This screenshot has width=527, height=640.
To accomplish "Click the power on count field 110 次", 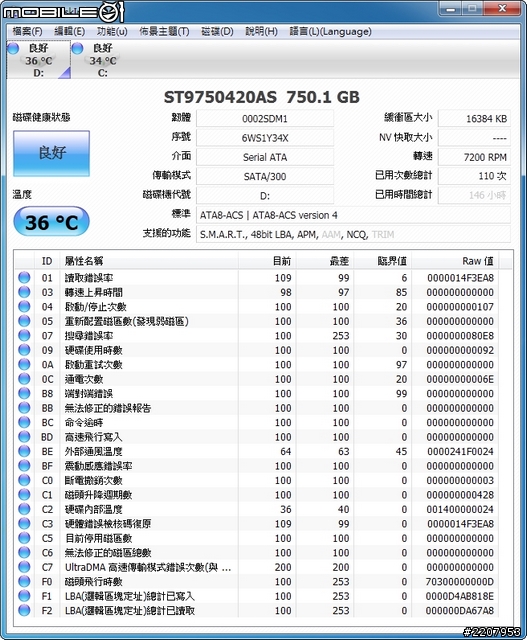I will 474,176.
